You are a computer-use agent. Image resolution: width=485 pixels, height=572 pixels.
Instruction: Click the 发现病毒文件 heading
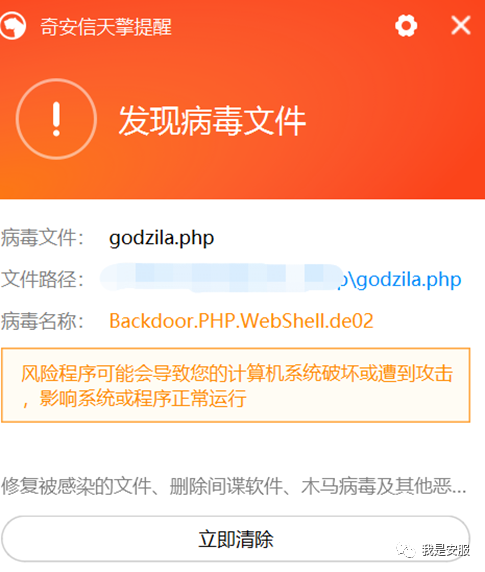(x=212, y=121)
